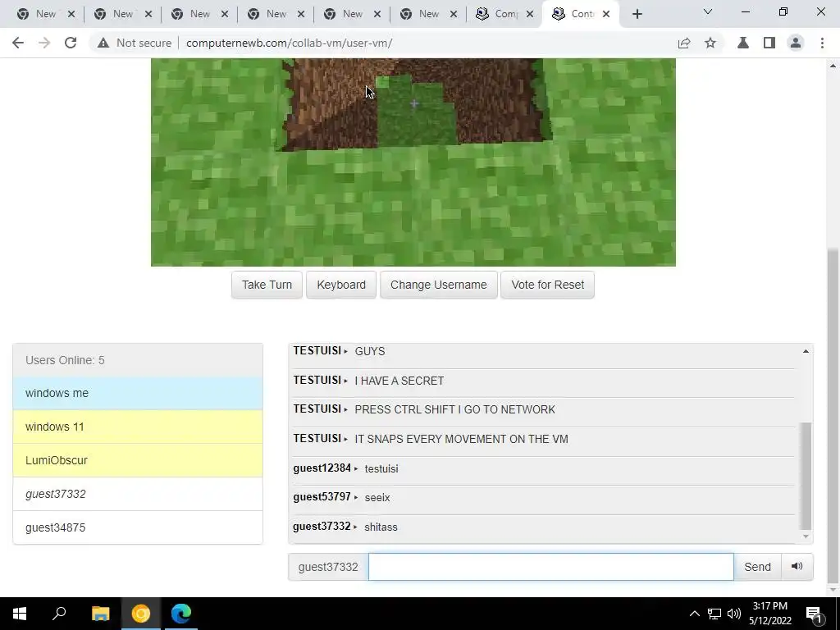
Task: Click the Take Turn button
Action: click(x=267, y=285)
